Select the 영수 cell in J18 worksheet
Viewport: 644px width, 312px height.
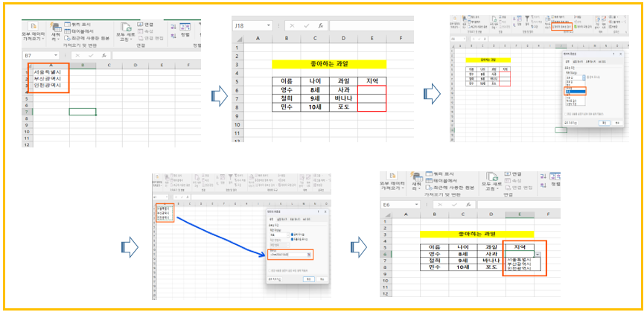click(x=287, y=89)
